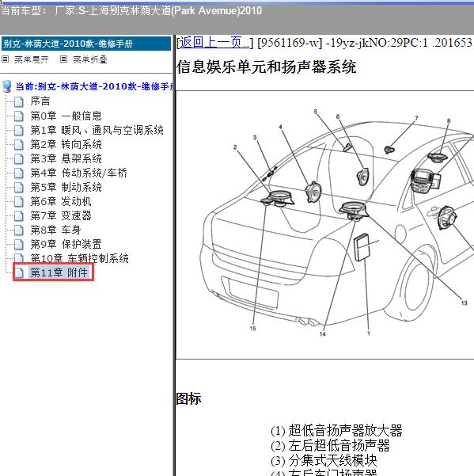Click the page icon next to 第4章
Screen dimensions: 474x476
pos(19,173)
